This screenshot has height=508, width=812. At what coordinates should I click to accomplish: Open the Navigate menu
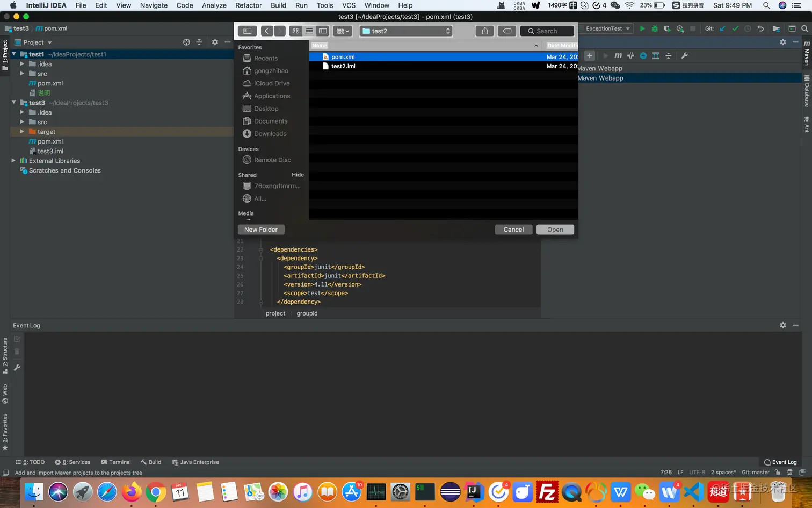pos(154,5)
